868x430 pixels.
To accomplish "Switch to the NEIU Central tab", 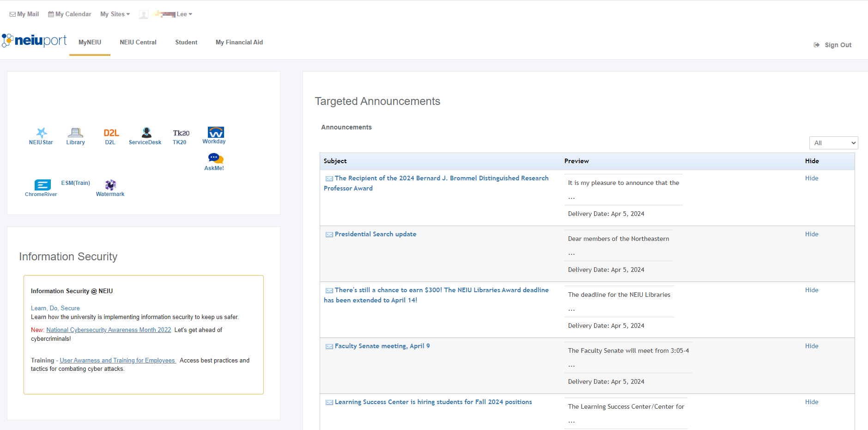I will pyautogui.click(x=138, y=43).
